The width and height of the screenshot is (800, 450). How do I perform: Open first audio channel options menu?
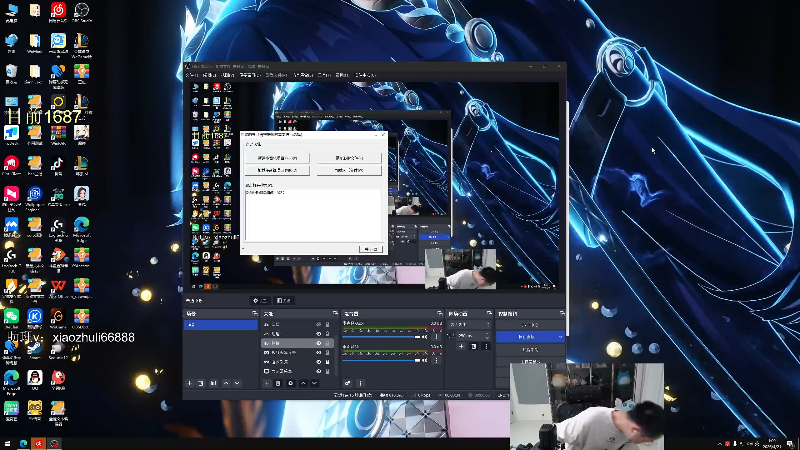click(436, 337)
